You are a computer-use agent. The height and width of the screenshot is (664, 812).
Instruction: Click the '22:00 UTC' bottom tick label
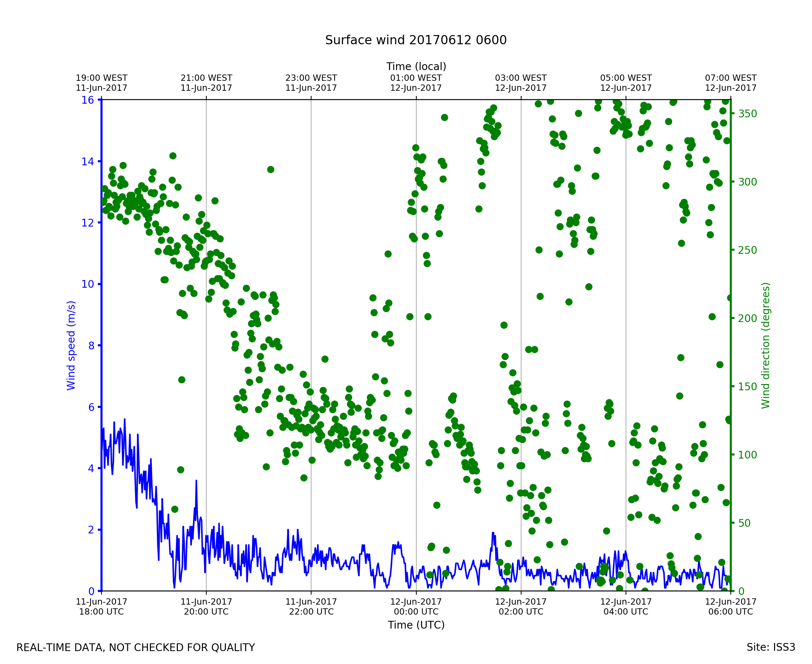311,612
